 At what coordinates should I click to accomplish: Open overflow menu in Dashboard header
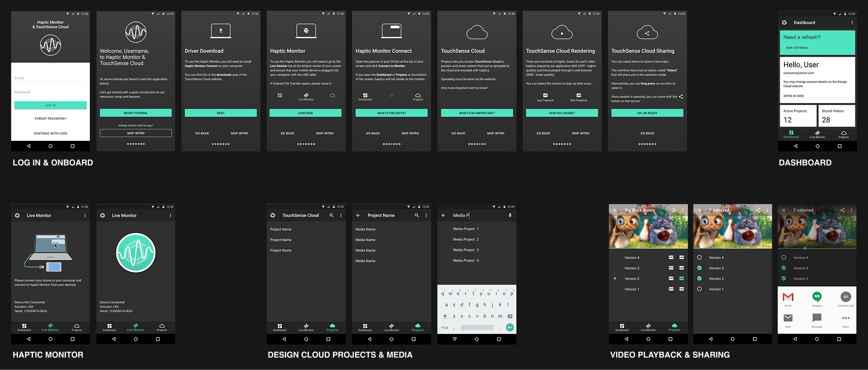852,23
